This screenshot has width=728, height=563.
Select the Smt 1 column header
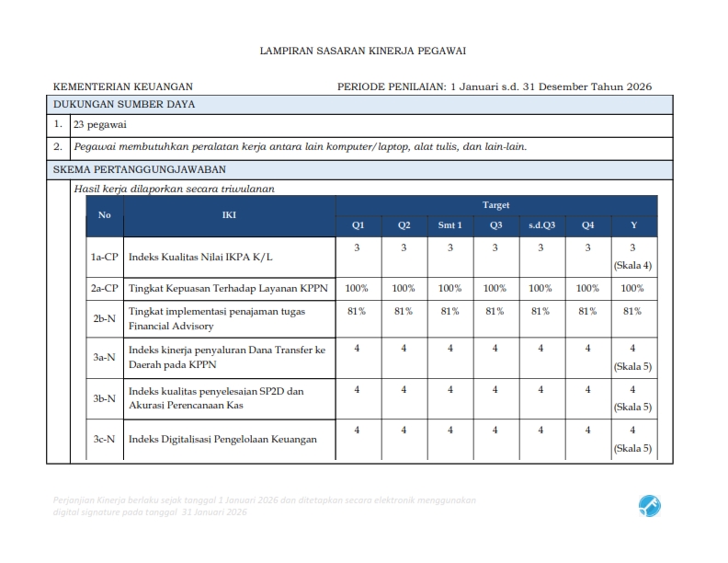tap(449, 225)
